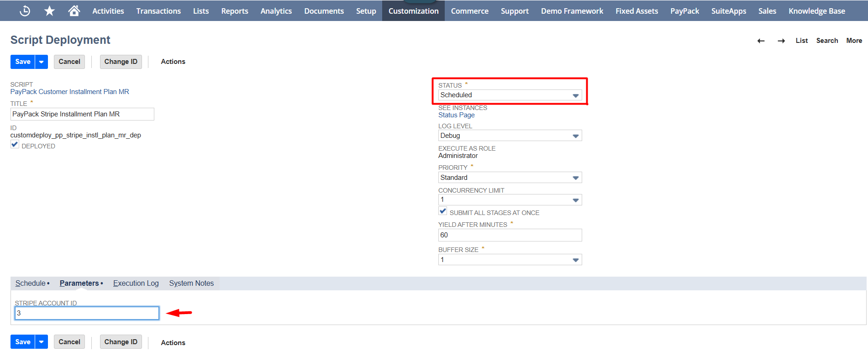Click the Search link
The width and height of the screenshot is (868, 362).
(x=827, y=41)
